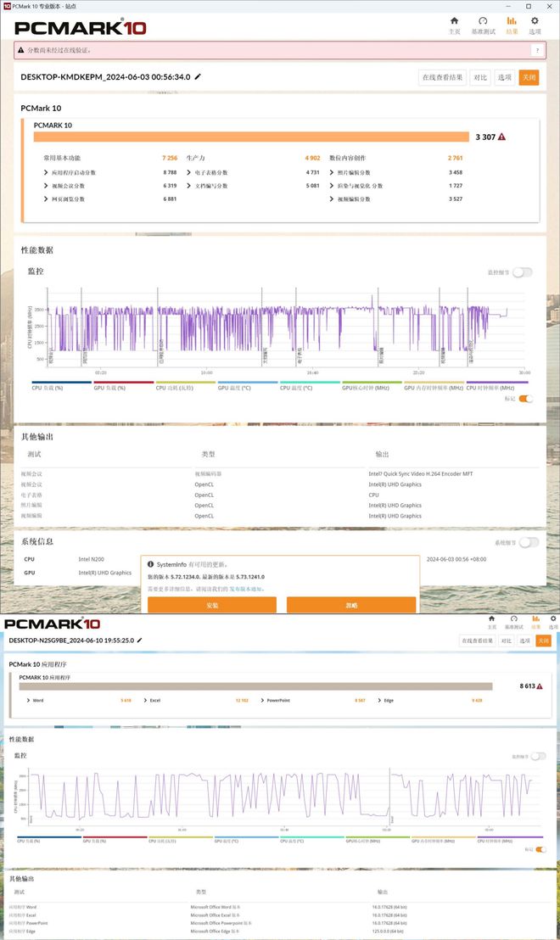The height and width of the screenshot is (940, 560).
Task: Click 常用基本功能 score 7 256
Action: tap(170, 159)
